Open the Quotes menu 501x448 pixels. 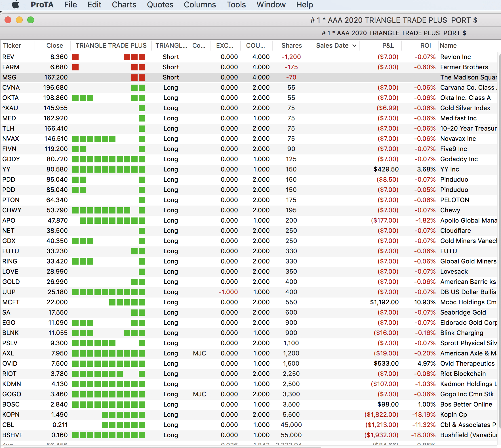click(160, 5)
